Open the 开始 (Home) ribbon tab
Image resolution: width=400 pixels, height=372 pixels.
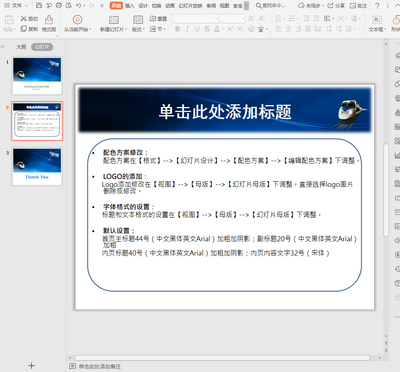tap(116, 6)
